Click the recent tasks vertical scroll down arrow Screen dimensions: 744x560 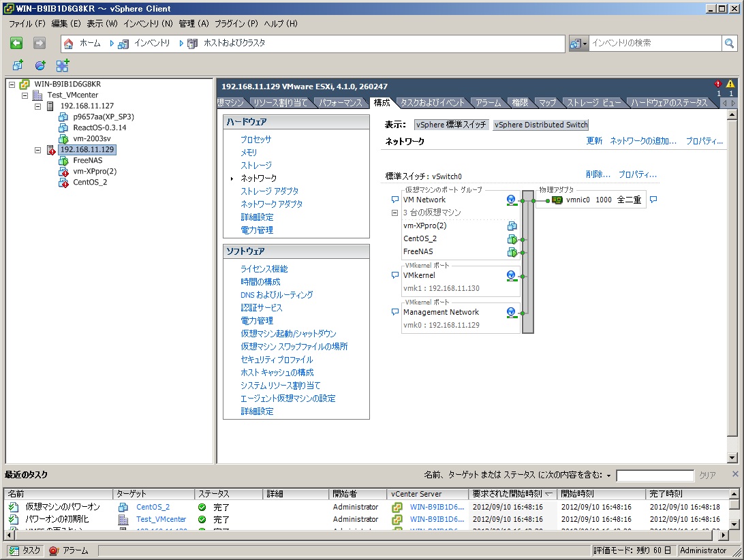tap(734, 525)
